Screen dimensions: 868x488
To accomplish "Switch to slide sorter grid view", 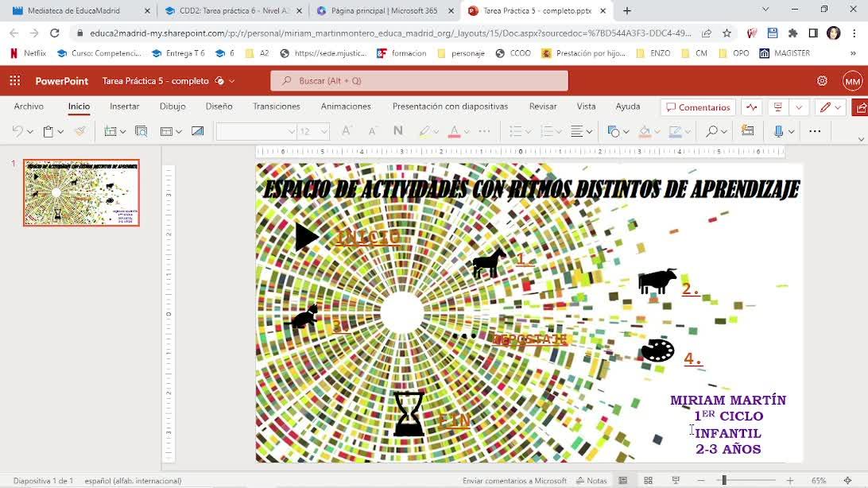I will 649,481.
